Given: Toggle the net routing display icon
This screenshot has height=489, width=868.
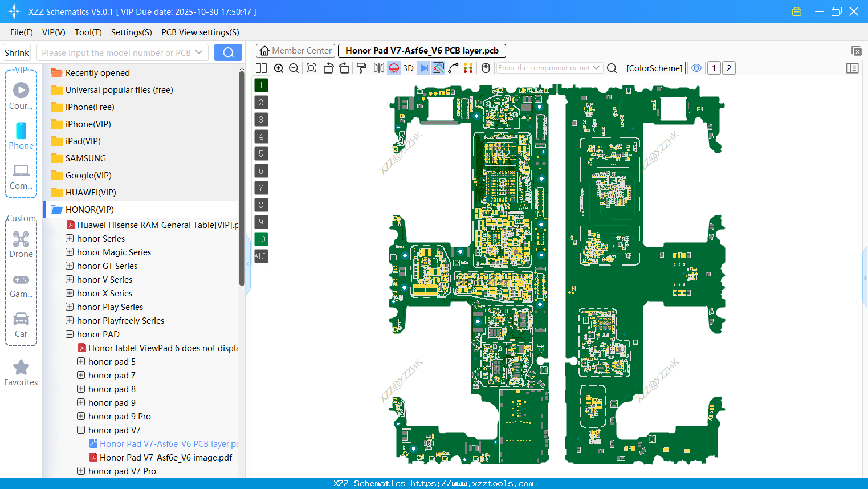Looking at the screenshot, I should 438,68.
